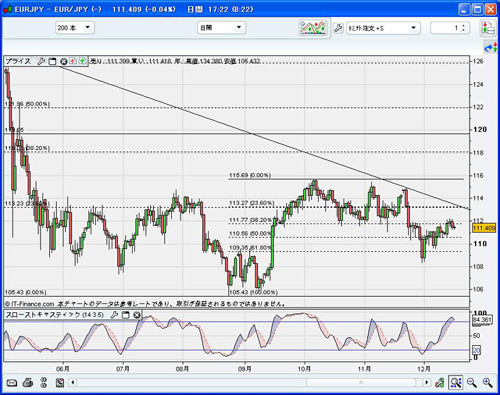
Task: Open the order panel icon at top right
Action: (x=488, y=28)
